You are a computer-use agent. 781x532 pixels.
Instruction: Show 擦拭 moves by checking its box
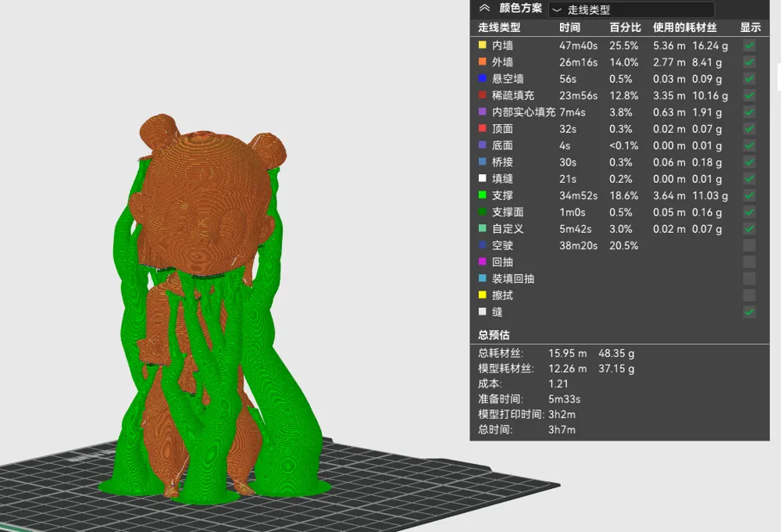749,295
